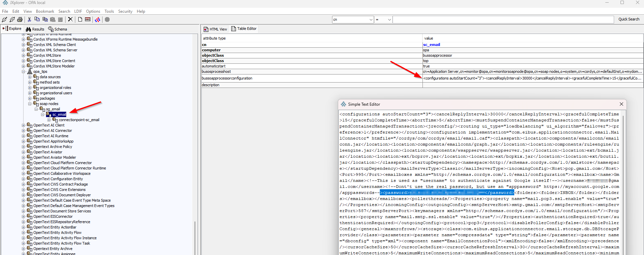644x255 pixels.
Task: Click the Rename entry toolbar icon
Action: (88, 19)
